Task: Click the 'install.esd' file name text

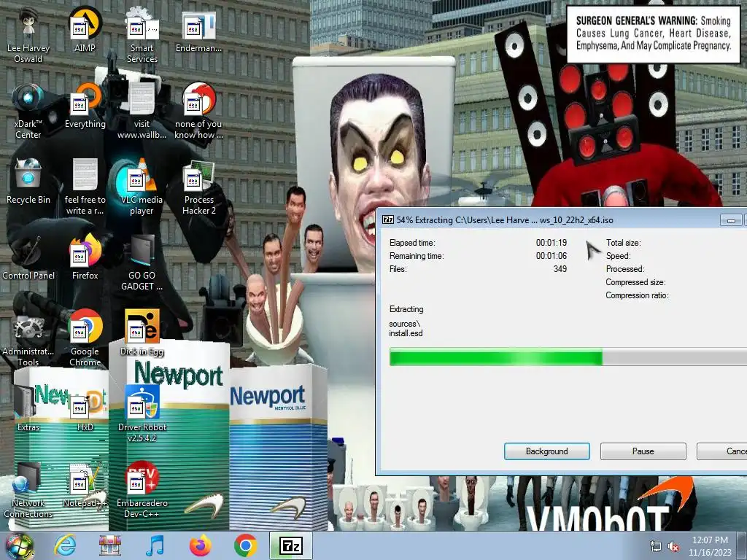Action: [406, 333]
